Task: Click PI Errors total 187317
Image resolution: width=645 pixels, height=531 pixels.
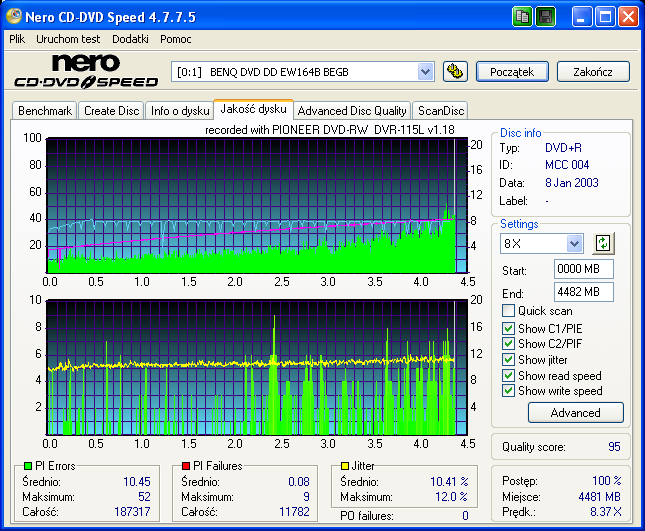Action: pos(132,512)
